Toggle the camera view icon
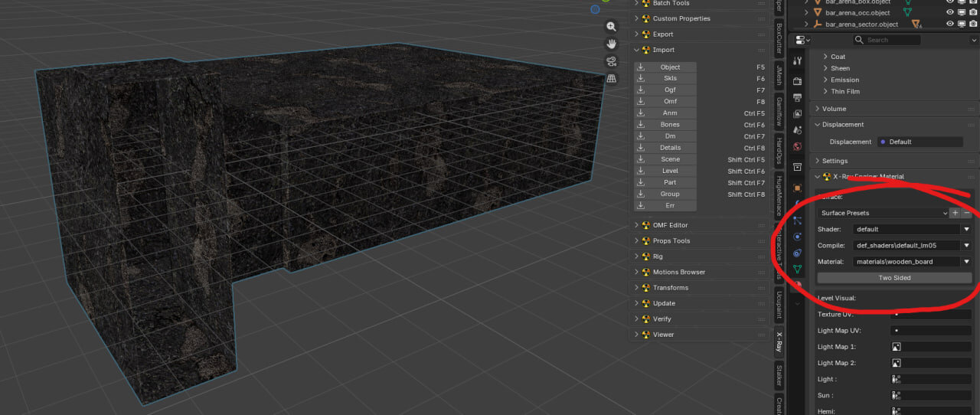 (x=611, y=61)
